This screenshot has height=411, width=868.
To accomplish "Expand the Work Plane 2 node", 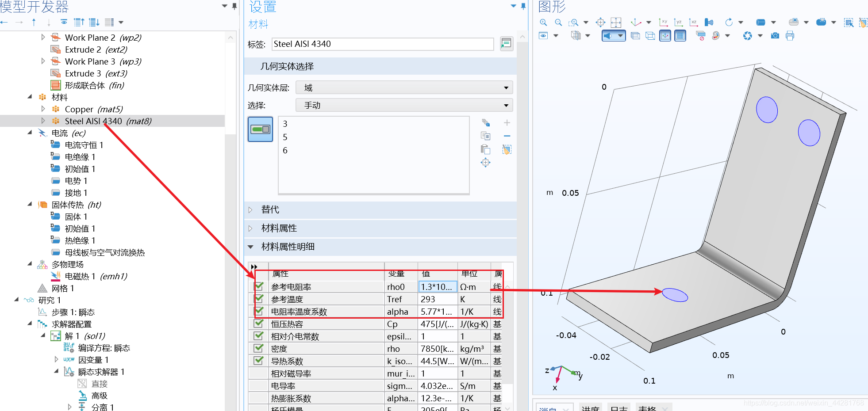I will pos(43,37).
